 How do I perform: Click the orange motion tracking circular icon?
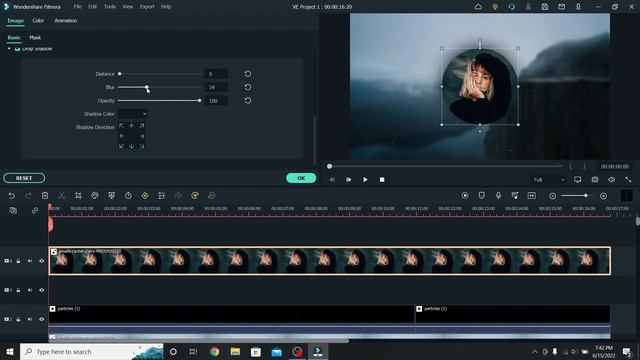195,196
